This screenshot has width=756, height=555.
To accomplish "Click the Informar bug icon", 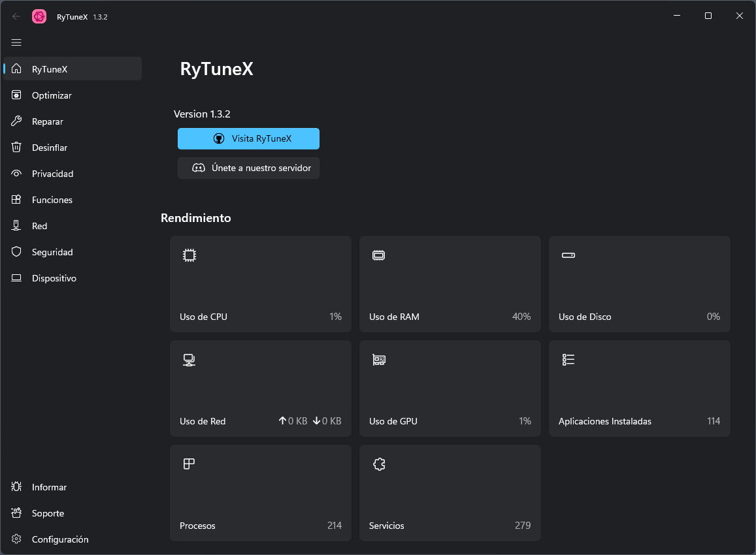I will click(x=17, y=487).
